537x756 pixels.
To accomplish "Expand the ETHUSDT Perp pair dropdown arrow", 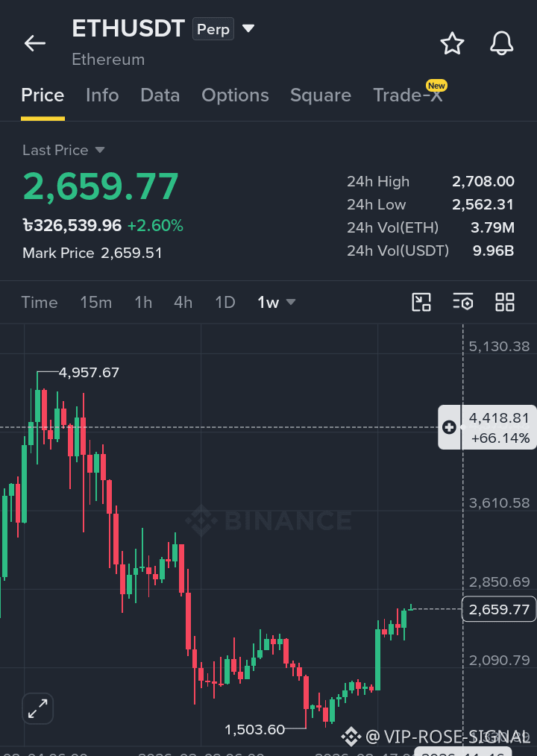I will point(248,28).
